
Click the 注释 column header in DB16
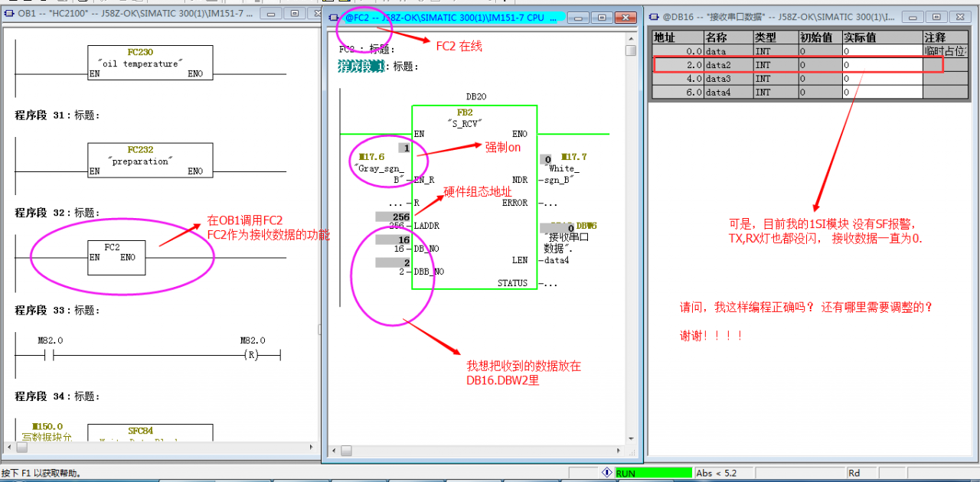(945, 37)
